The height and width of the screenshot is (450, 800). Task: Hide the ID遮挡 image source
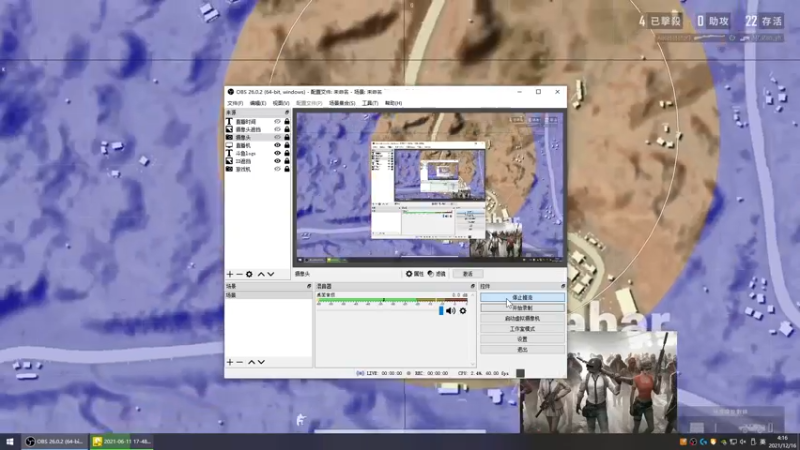point(278,161)
